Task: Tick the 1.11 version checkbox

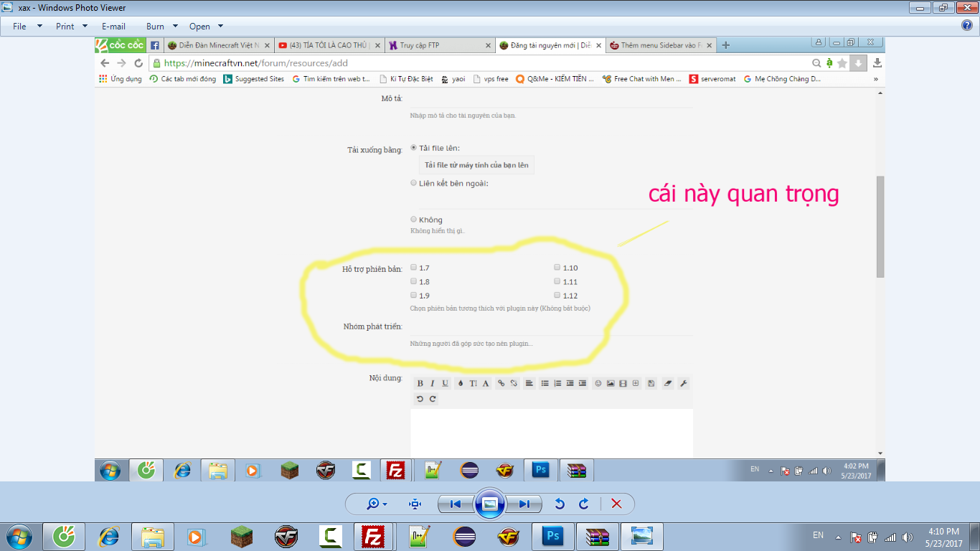Action: coord(557,281)
